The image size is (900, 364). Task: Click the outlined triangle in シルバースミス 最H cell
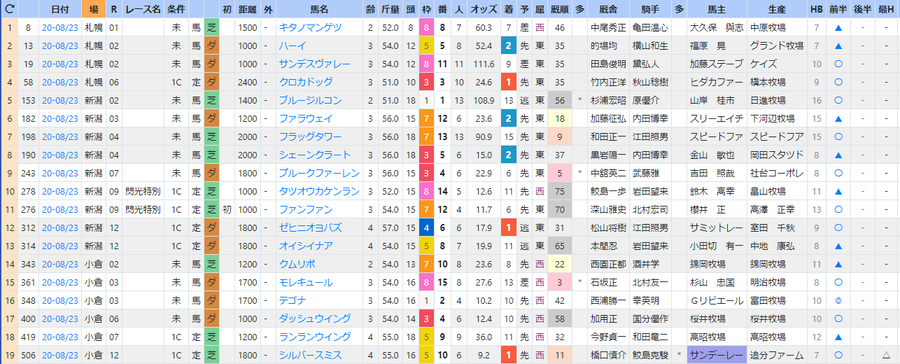click(887, 355)
